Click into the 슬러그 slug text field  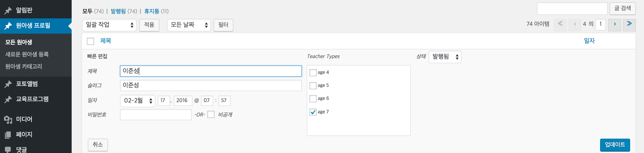210,85
